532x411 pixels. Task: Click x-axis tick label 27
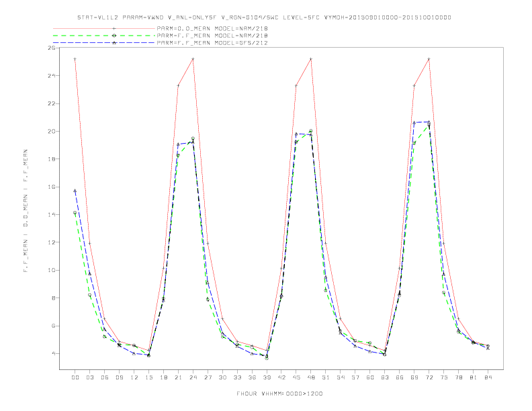pos(208,377)
